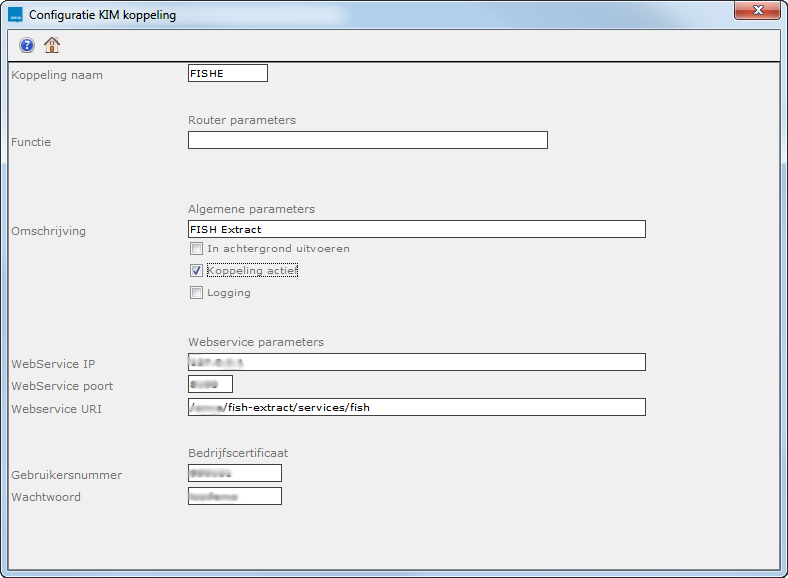Enable the Logging checkbox
Screen dimensions: 788x578
tap(197, 293)
